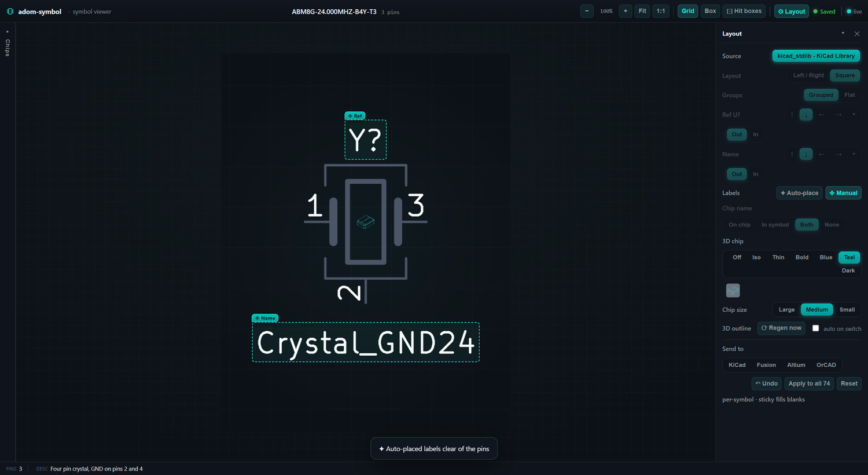Click the Saved status indicator
Viewport: 868px width, 475px height.
click(824, 12)
